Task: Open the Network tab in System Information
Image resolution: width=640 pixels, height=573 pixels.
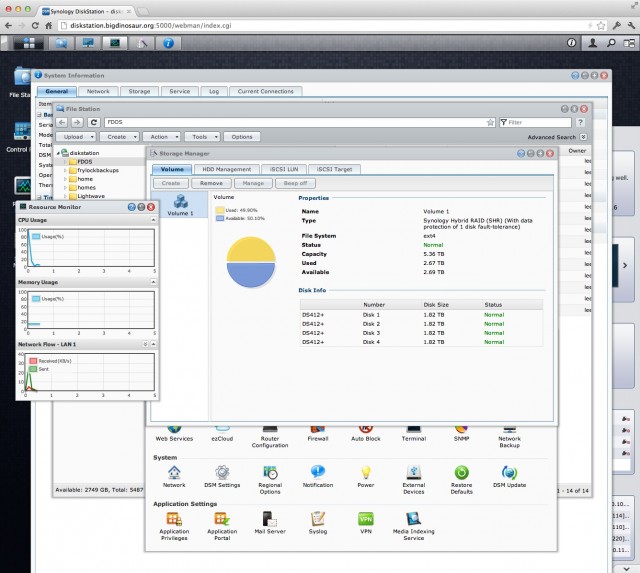Action: [x=98, y=91]
